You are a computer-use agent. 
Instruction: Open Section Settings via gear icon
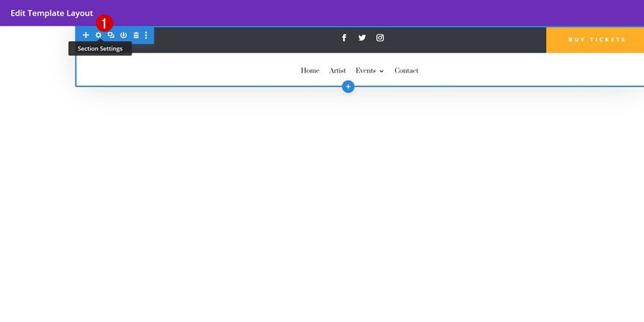[x=98, y=35]
